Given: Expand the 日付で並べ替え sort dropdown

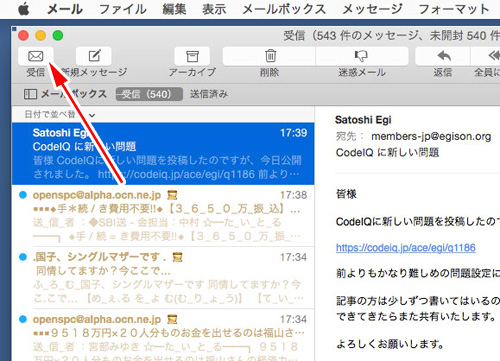Looking at the screenshot, I should pyautogui.click(x=60, y=115).
